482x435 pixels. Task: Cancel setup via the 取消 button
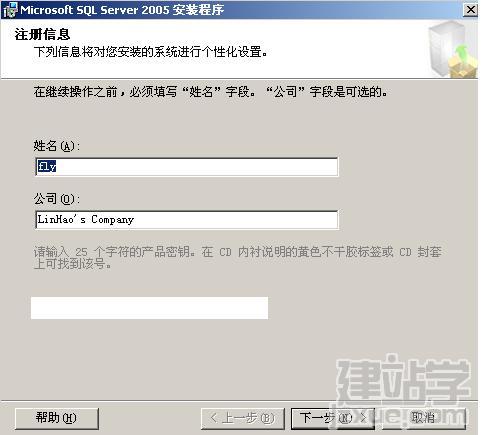pyautogui.click(x=423, y=418)
